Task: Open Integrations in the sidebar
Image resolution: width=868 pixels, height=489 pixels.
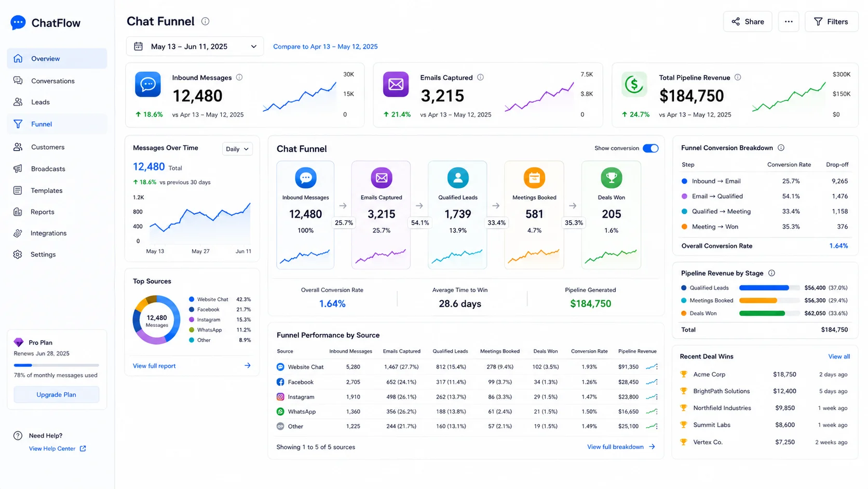Action: click(x=57, y=233)
